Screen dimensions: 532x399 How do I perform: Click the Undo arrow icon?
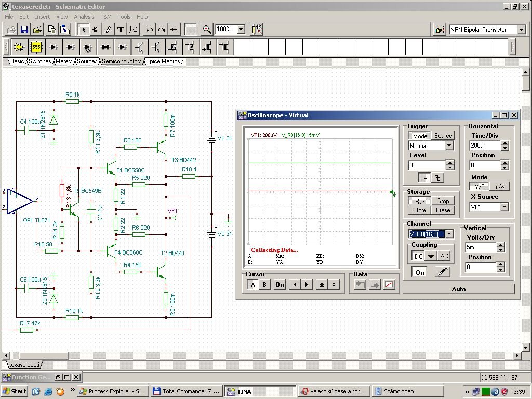coord(150,30)
